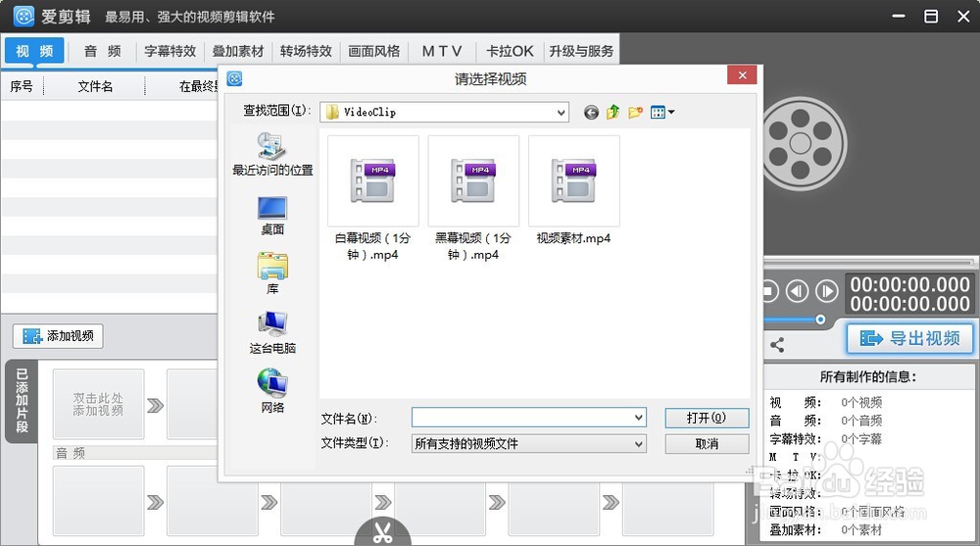The height and width of the screenshot is (546, 980).
Task: Step forward one frame in preview
Action: pyautogui.click(x=826, y=291)
